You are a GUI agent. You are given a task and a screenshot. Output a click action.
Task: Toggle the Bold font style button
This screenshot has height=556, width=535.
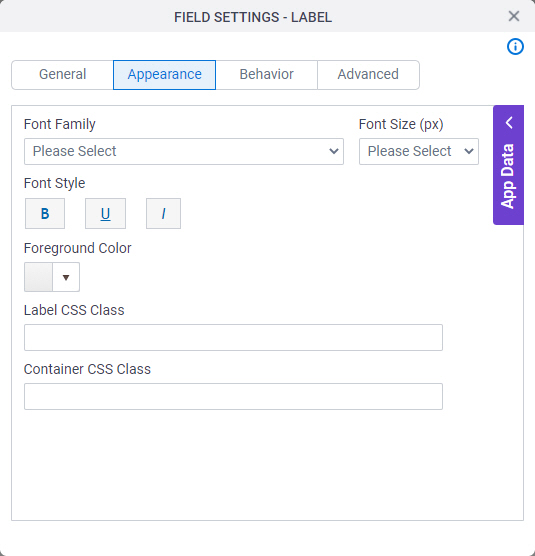45,213
